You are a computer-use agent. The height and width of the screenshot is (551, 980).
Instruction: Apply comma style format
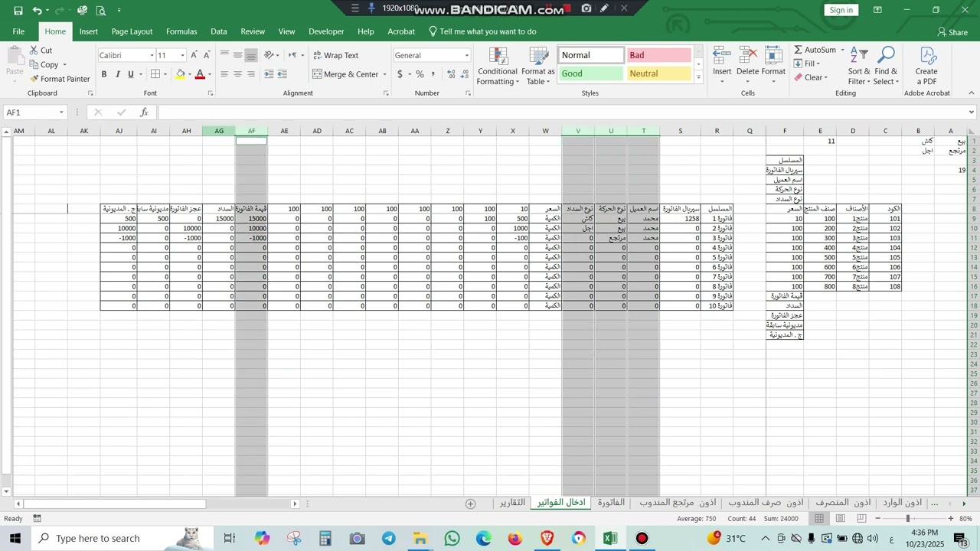(433, 74)
